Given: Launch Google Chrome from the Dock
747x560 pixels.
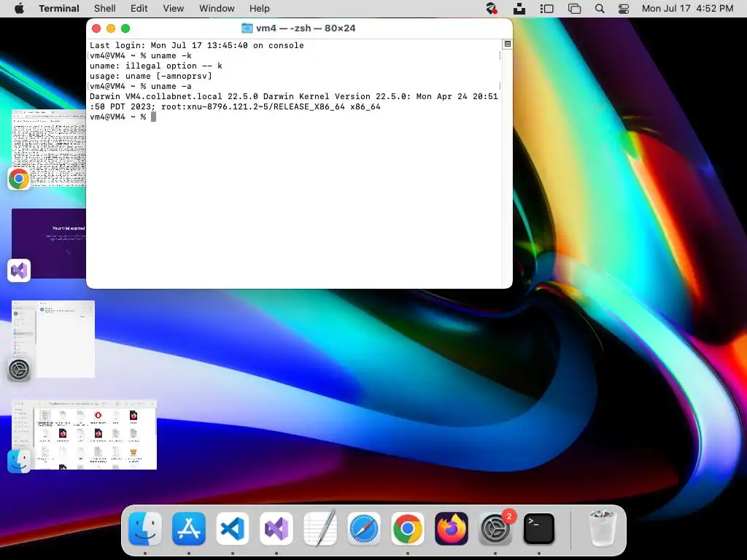Looking at the screenshot, I should [x=408, y=529].
